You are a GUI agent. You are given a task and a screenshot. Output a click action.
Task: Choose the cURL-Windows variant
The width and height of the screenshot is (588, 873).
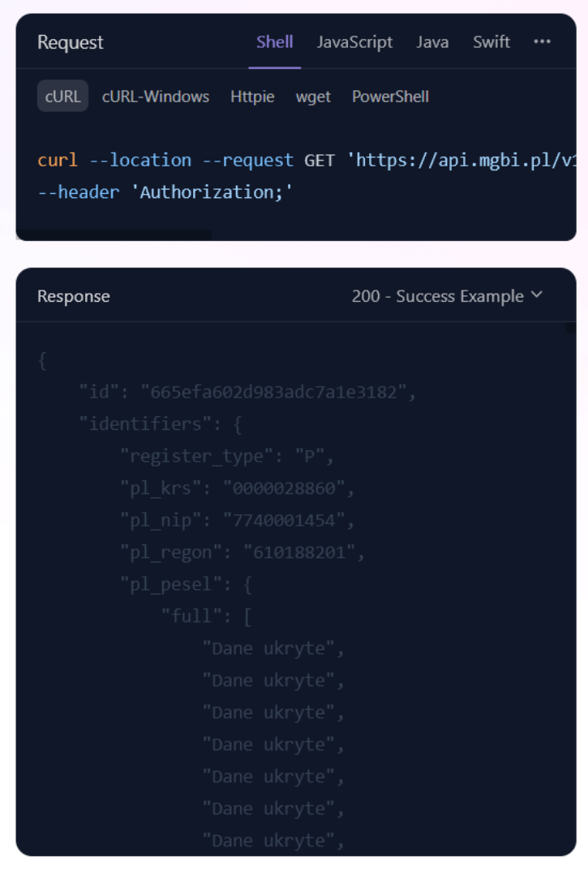(156, 97)
